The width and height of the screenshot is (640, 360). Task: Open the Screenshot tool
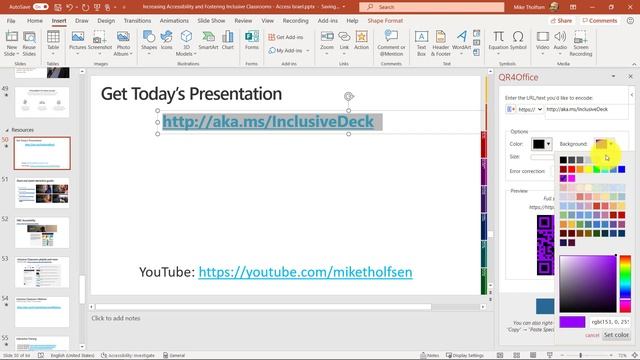pyautogui.click(x=100, y=41)
